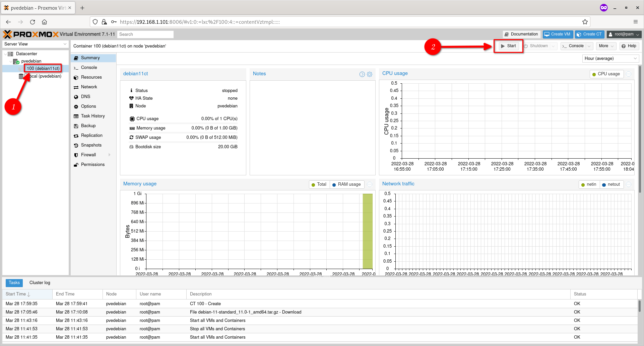
Task: Click the summary panel vertical scrollbar
Action: tap(640, 129)
